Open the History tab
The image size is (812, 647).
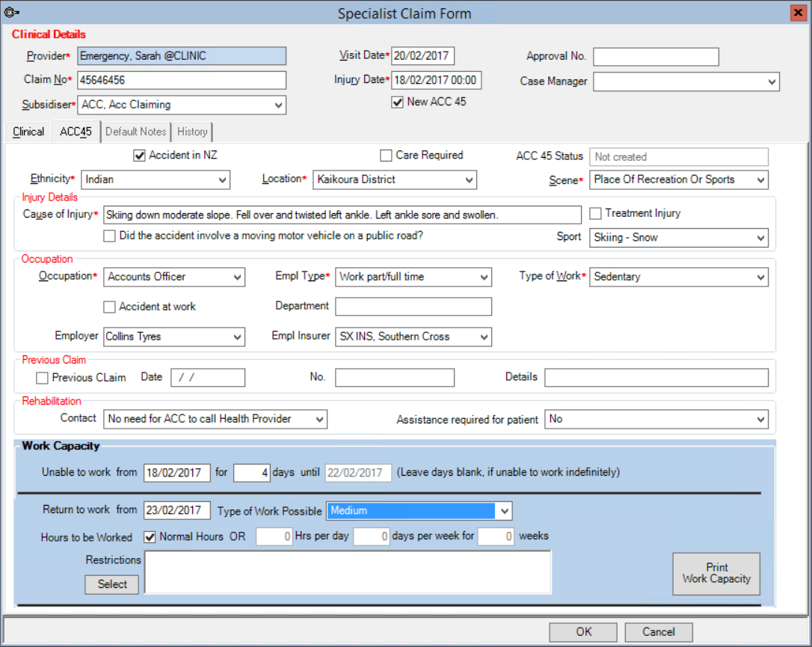[192, 132]
